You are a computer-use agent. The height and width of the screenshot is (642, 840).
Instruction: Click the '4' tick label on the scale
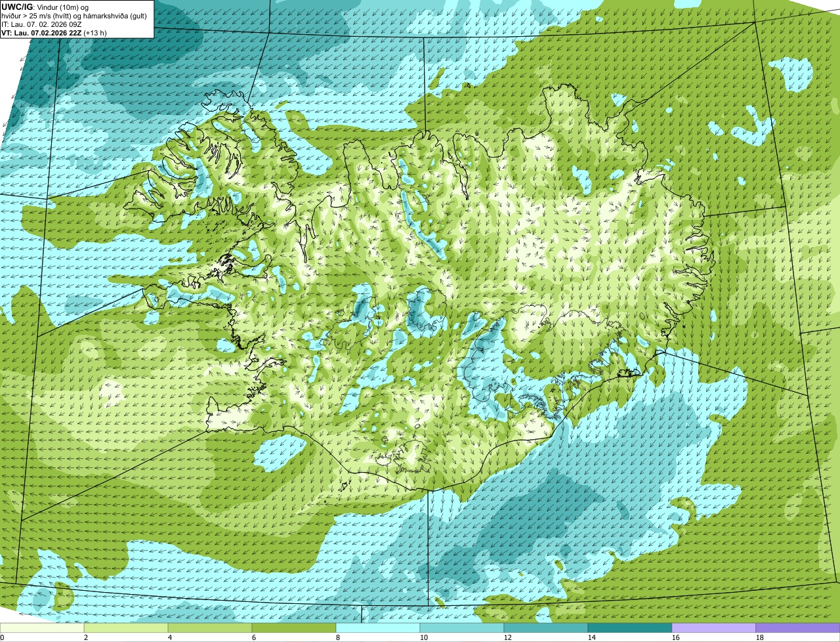click(170, 637)
